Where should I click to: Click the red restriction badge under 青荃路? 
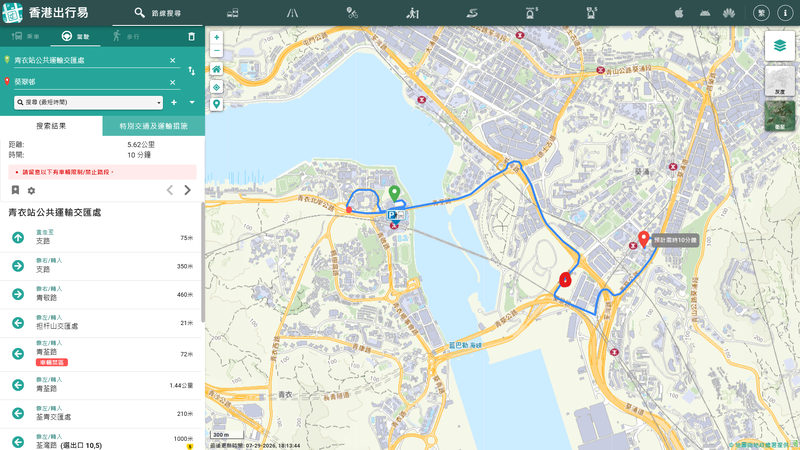click(x=52, y=362)
